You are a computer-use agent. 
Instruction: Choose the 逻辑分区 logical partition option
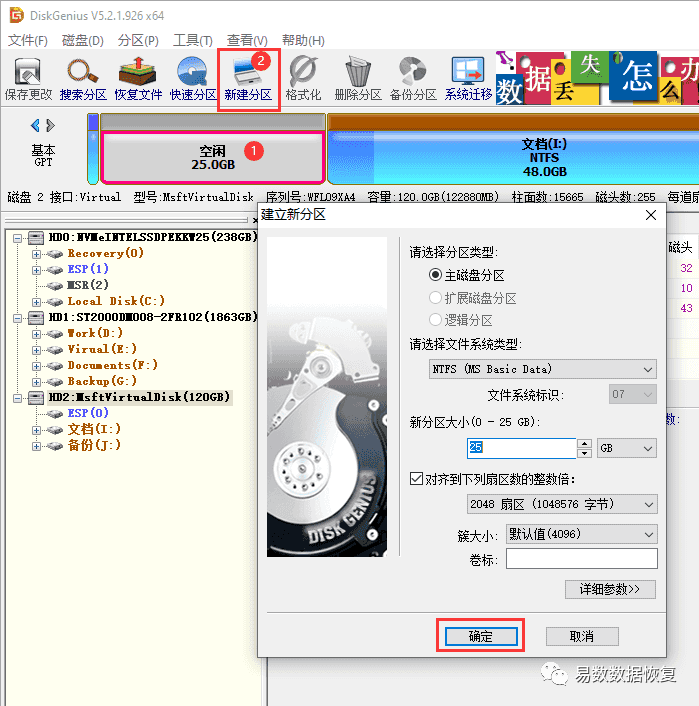[x=435, y=320]
